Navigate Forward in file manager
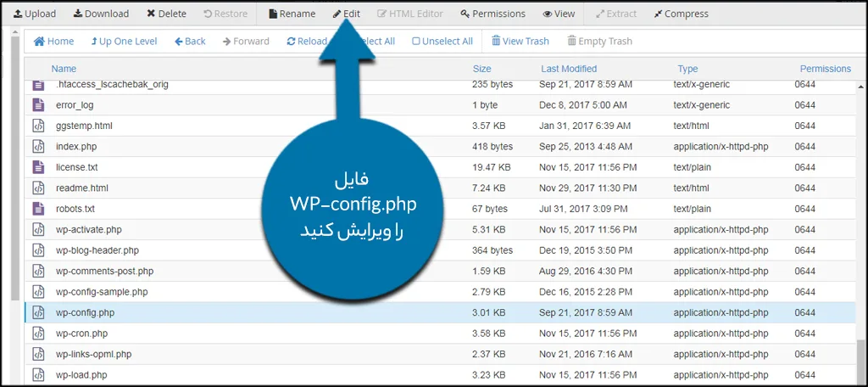The width and height of the screenshot is (868, 387). coord(246,41)
